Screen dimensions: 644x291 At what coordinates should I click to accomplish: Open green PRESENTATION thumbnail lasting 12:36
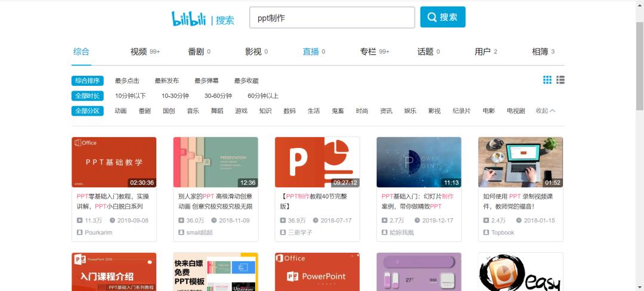click(216, 162)
